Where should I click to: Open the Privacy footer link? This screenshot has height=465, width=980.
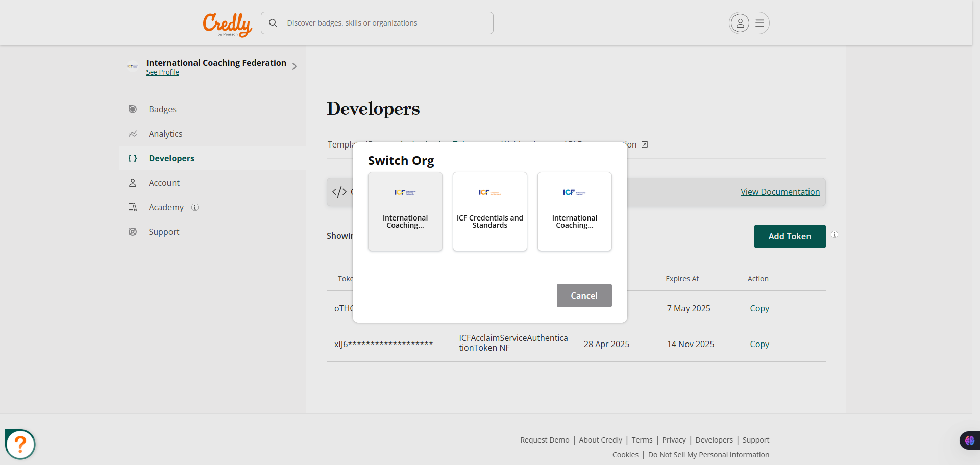click(674, 440)
